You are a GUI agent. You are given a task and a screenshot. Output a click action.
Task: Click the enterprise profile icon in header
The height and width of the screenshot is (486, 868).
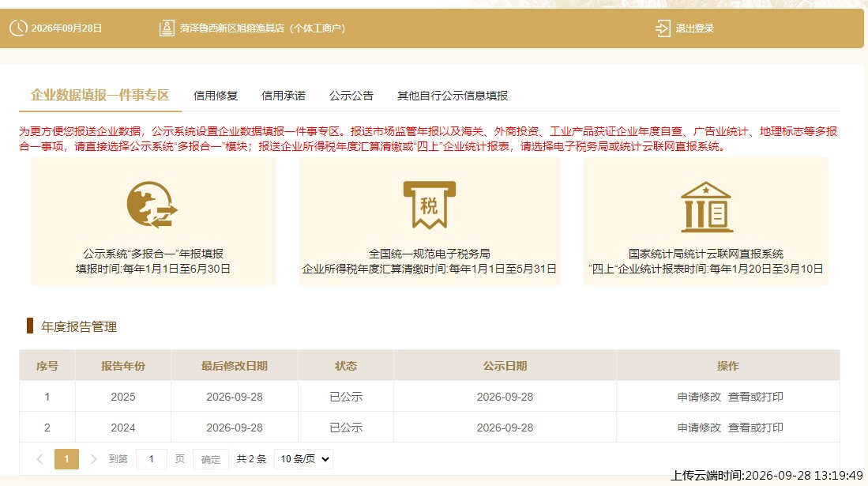click(167, 28)
